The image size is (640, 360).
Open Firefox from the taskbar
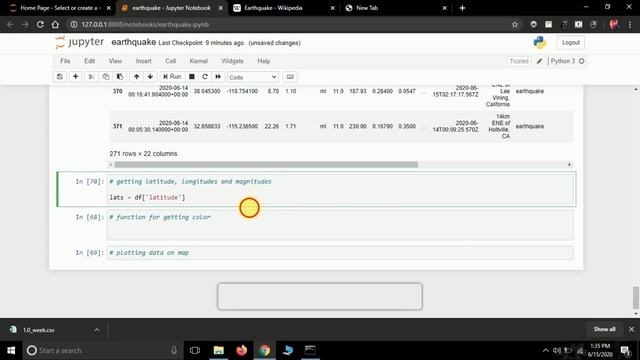pyautogui.click(x=242, y=350)
